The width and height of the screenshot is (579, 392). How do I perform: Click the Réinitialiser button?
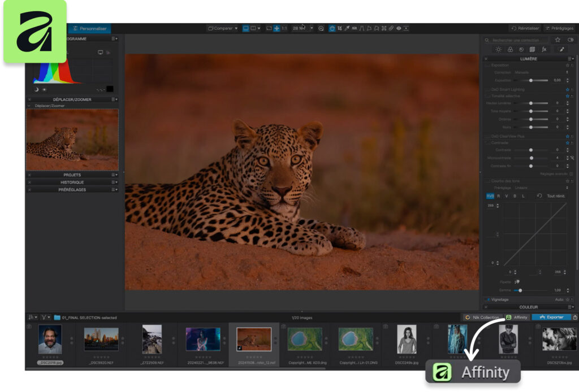(x=525, y=28)
